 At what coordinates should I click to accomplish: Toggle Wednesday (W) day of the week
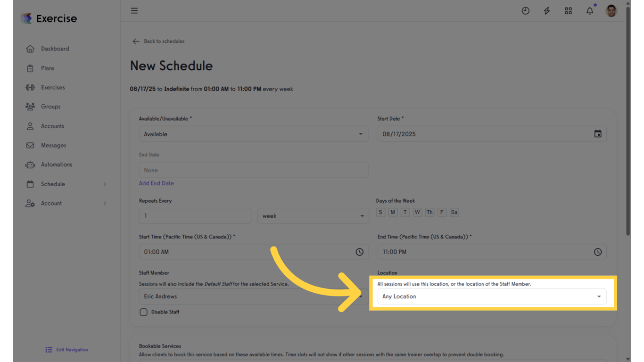(x=417, y=212)
